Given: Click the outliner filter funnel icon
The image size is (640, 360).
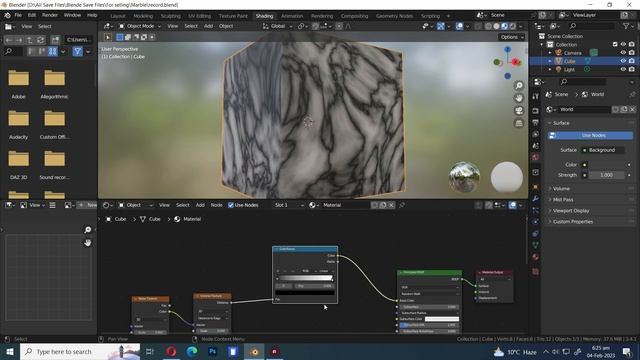Looking at the screenshot, I should 626,26.
